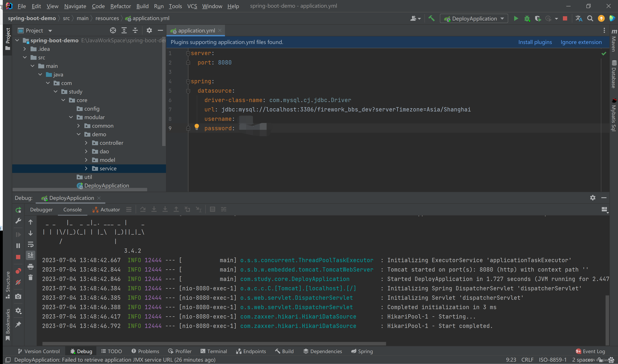The width and height of the screenshot is (618, 364).
Task: Run DeployApplication with the green play icon
Action: click(x=516, y=19)
